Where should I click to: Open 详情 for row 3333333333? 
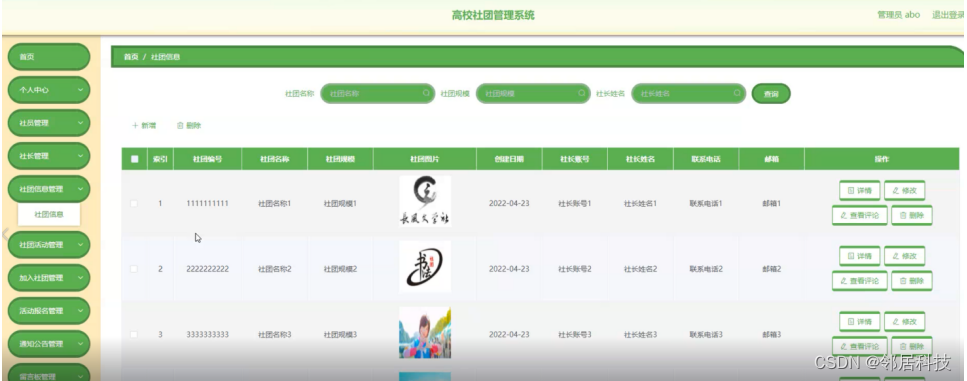pos(859,321)
